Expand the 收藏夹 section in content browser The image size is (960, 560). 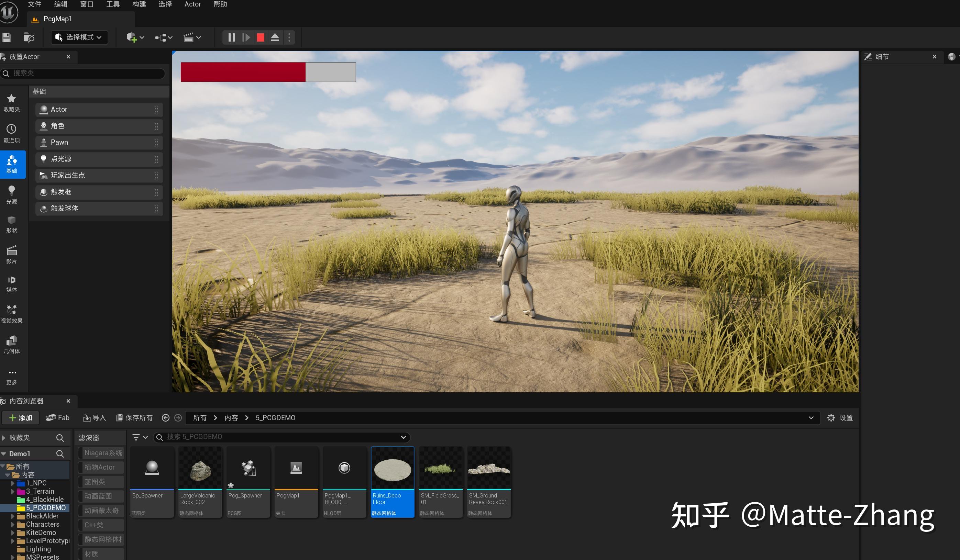tap(3, 438)
